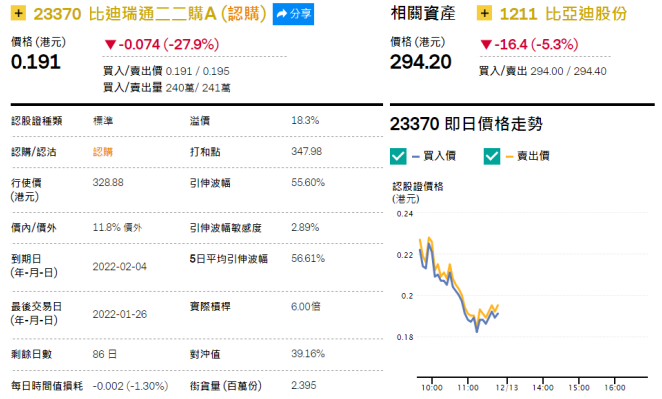The height and width of the screenshot is (399, 662).
Task: Click the intraday price line chart
Action: (459, 285)
